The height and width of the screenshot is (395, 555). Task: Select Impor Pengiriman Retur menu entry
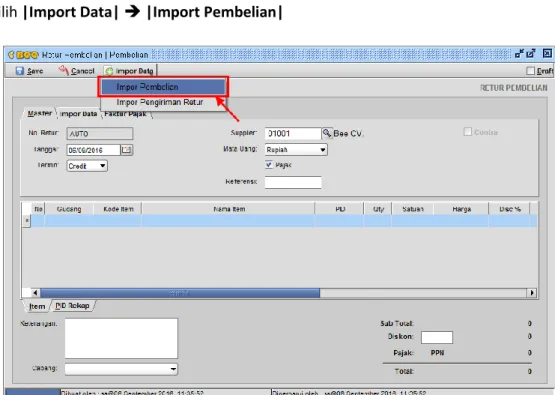(163, 102)
